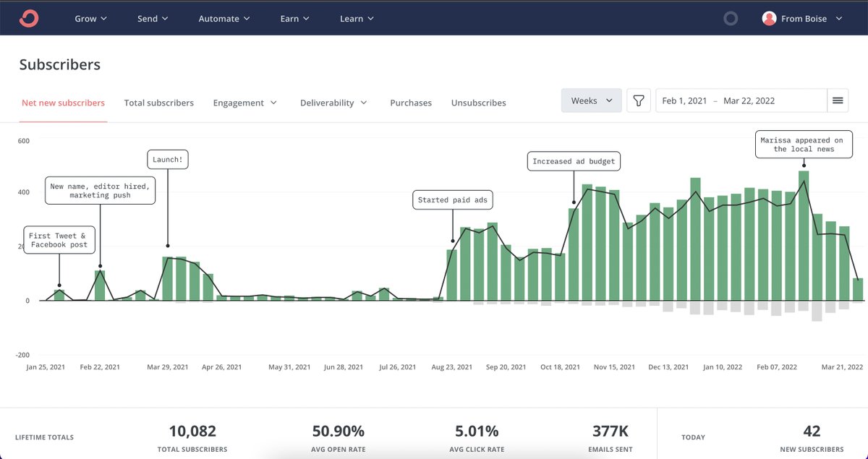Click the ConvertKit logo icon

(29, 18)
